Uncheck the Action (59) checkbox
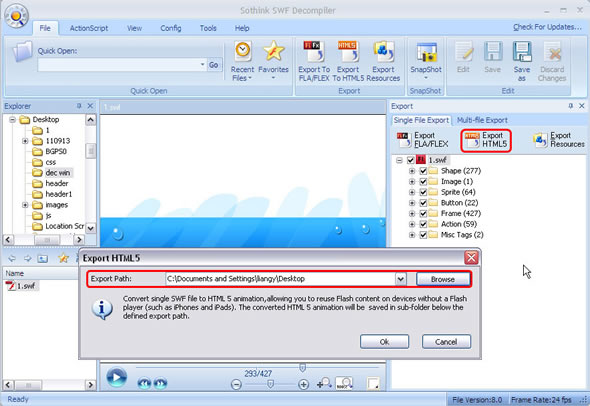 [x=423, y=224]
